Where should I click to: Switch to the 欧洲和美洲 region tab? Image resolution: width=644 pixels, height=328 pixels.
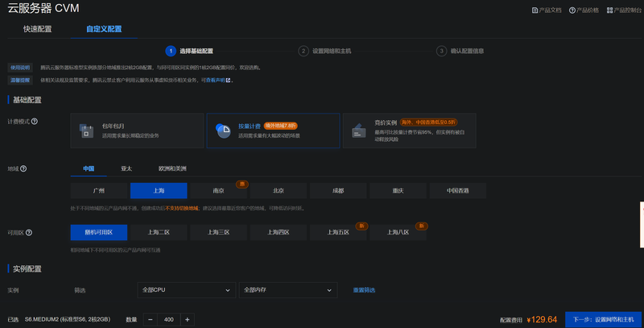(172, 168)
